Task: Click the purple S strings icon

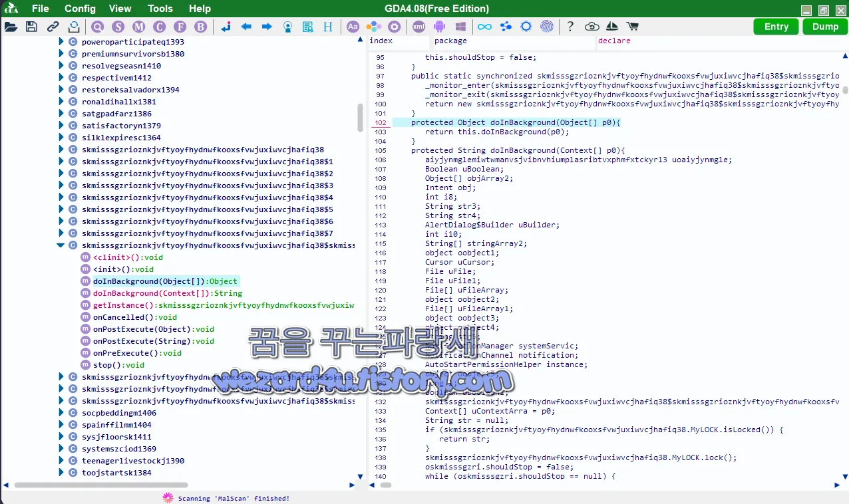Action: tap(118, 27)
